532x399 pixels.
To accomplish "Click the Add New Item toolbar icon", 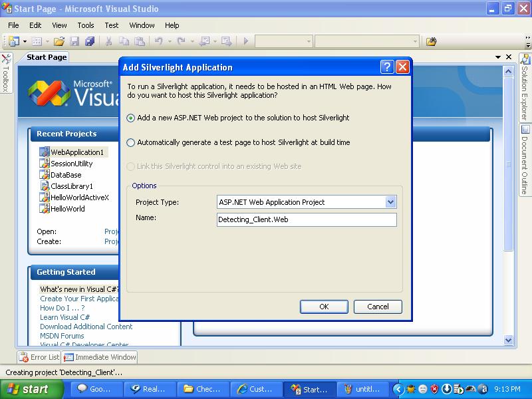I will tap(37, 41).
